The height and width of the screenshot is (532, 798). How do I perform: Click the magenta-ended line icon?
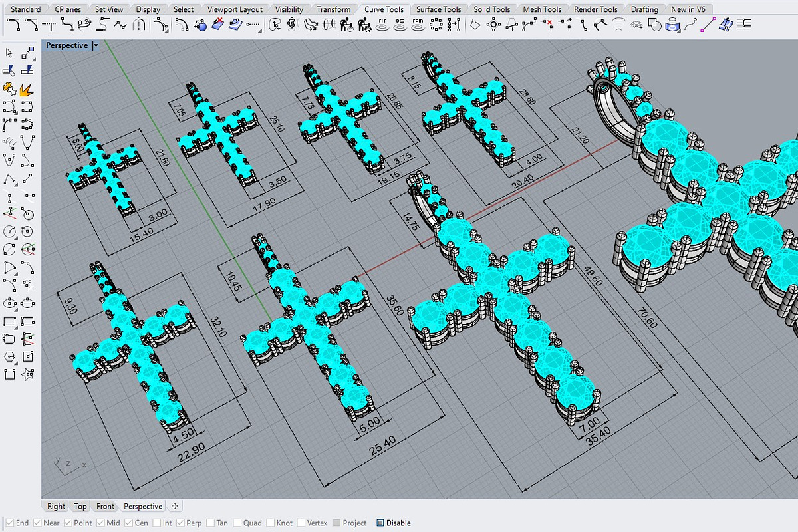(708, 26)
